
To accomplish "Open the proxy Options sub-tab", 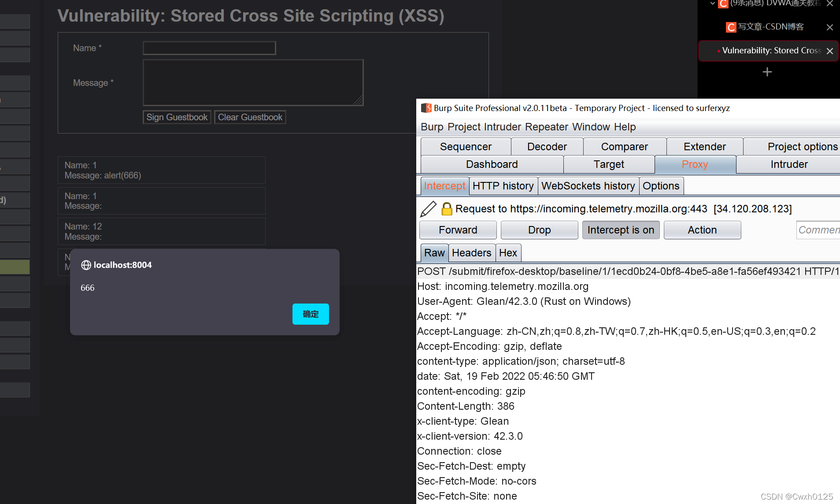I will (661, 186).
